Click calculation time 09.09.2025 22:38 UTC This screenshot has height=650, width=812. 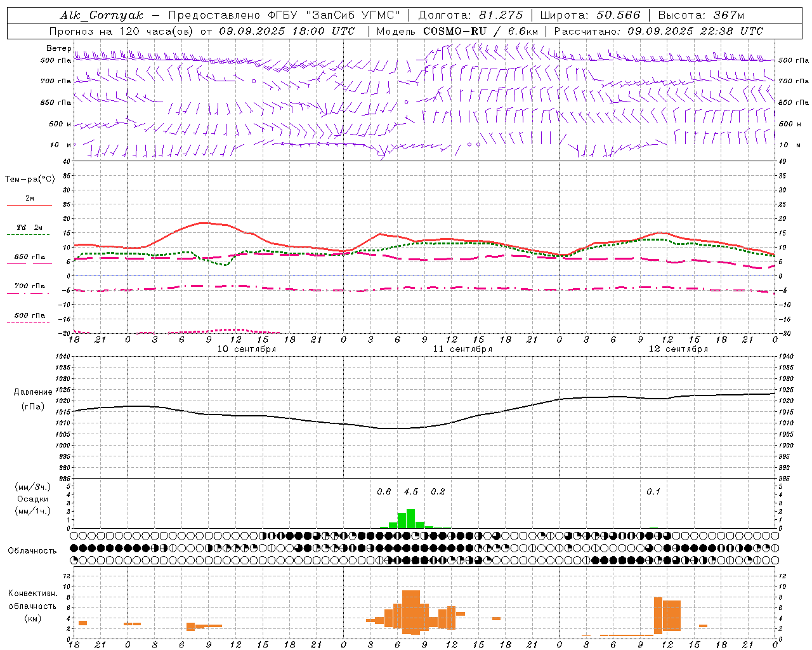(695, 31)
